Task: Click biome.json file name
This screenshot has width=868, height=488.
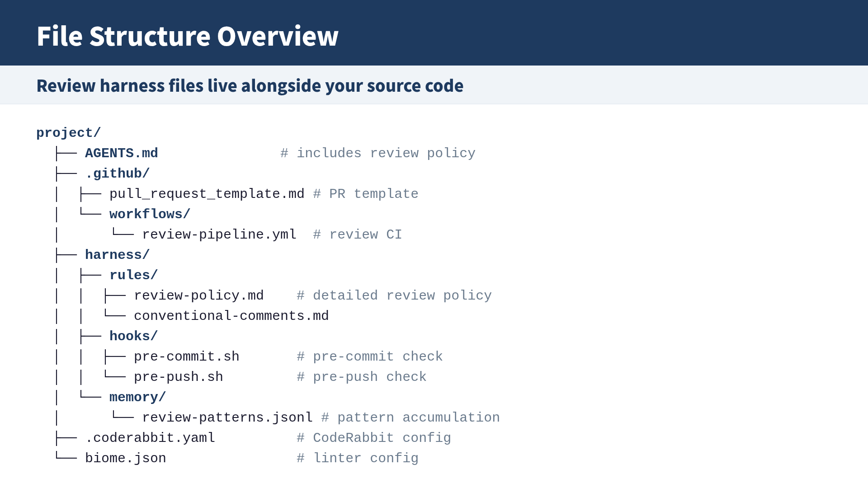Action: click(126, 458)
